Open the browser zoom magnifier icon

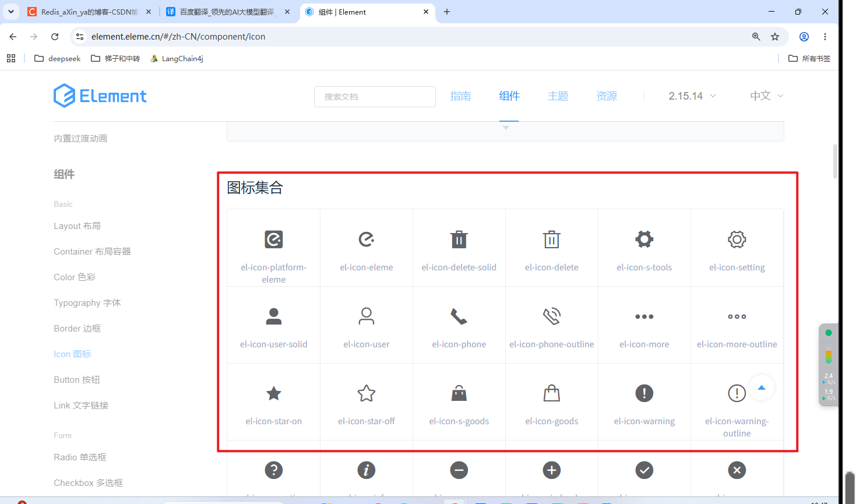click(x=756, y=37)
